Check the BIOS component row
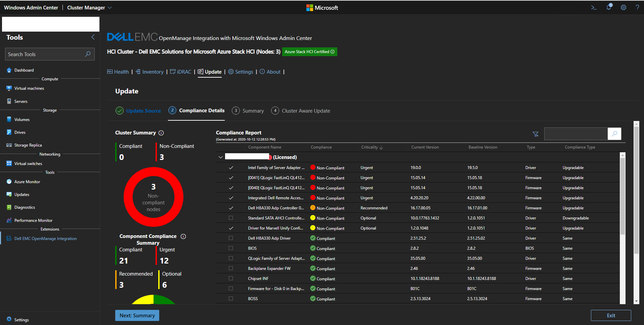The image size is (644, 325). (x=231, y=248)
